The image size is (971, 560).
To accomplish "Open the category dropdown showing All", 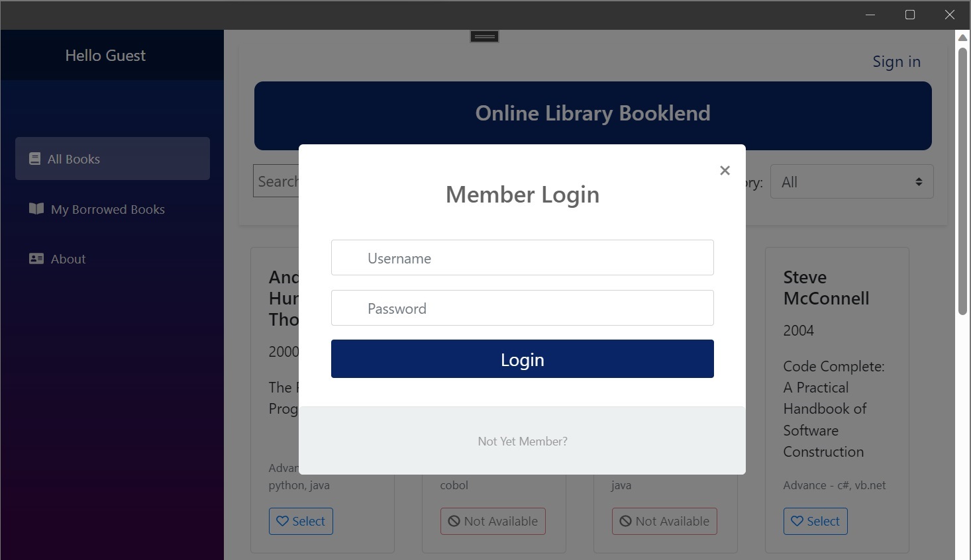I will pos(852,181).
